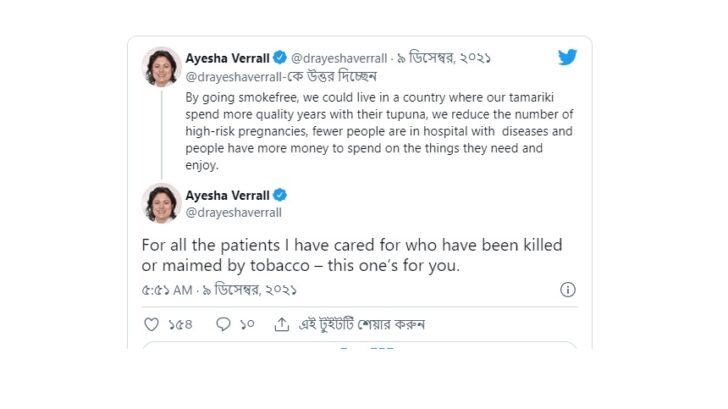Click the ১৫৪ likes count

pos(180,325)
